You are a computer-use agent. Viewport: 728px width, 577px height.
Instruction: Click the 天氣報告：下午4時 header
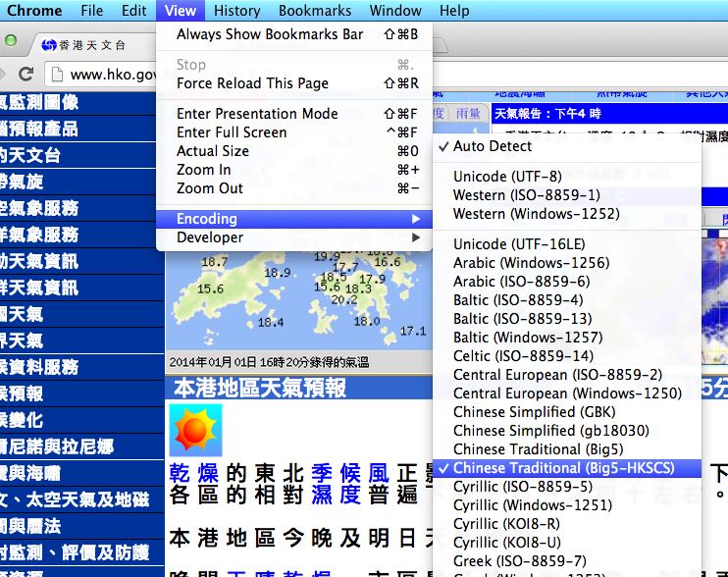(x=609, y=113)
